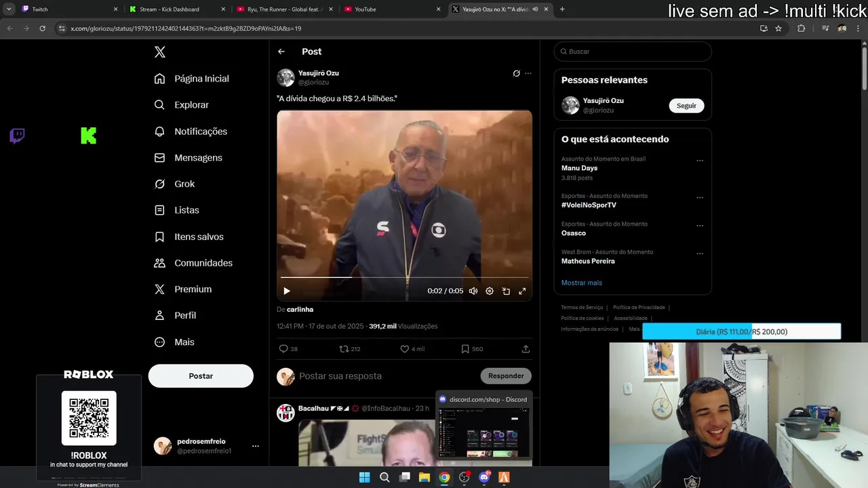
Task: Like the post with 4 mil likes
Action: click(x=412, y=349)
